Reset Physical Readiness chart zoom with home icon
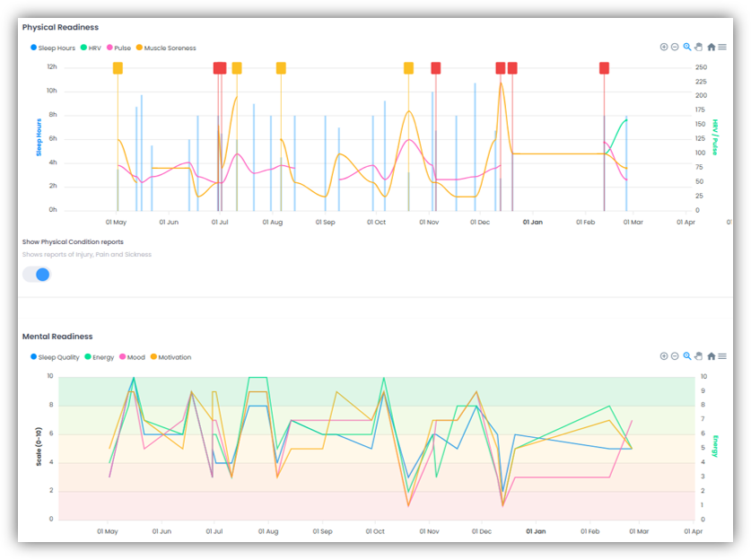Screen dimensions: 751x560 point(712,47)
